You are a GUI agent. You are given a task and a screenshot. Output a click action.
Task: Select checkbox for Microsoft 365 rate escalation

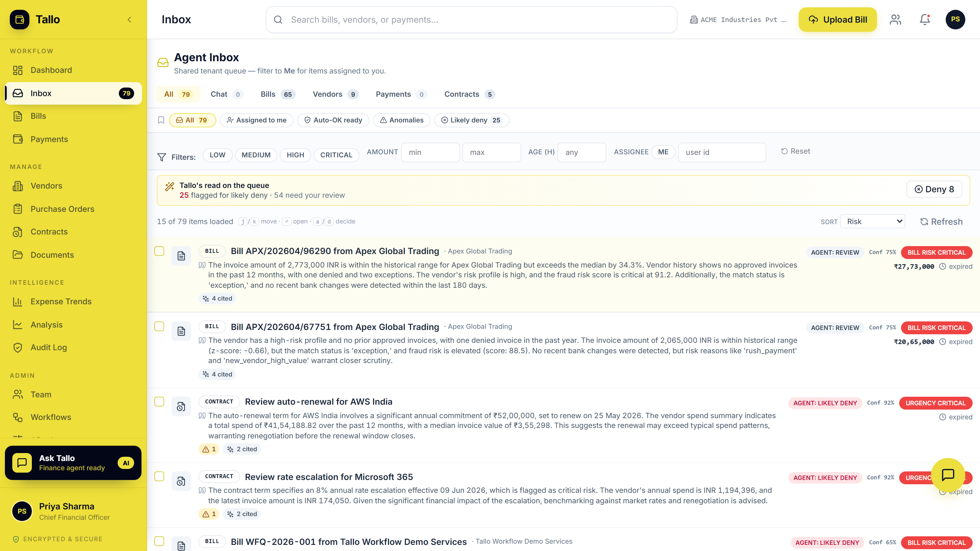pos(159,476)
